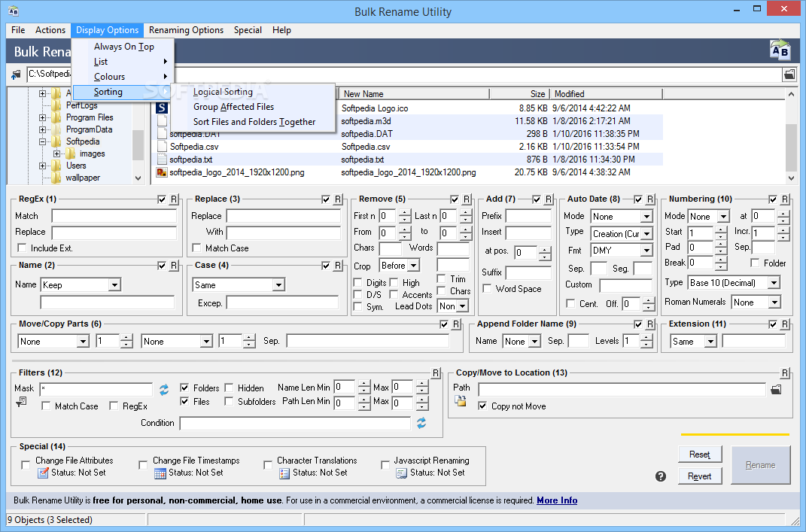Image resolution: width=806 pixels, height=532 pixels.
Task: Open Auto Date Type Creation dropdown
Action: click(x=646, y=234)
